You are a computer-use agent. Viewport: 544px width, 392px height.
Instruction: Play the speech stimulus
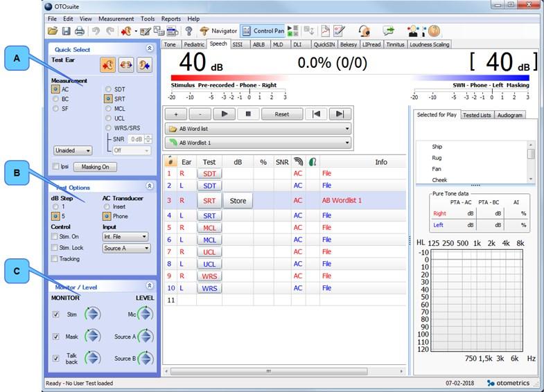point(224,114)
